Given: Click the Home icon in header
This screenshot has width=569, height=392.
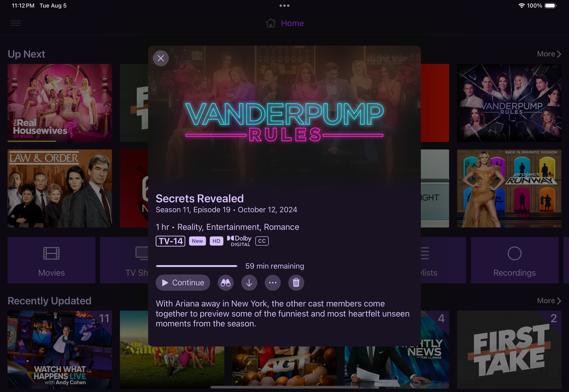Looking at the screenshot, I should (x=271, y=23).
